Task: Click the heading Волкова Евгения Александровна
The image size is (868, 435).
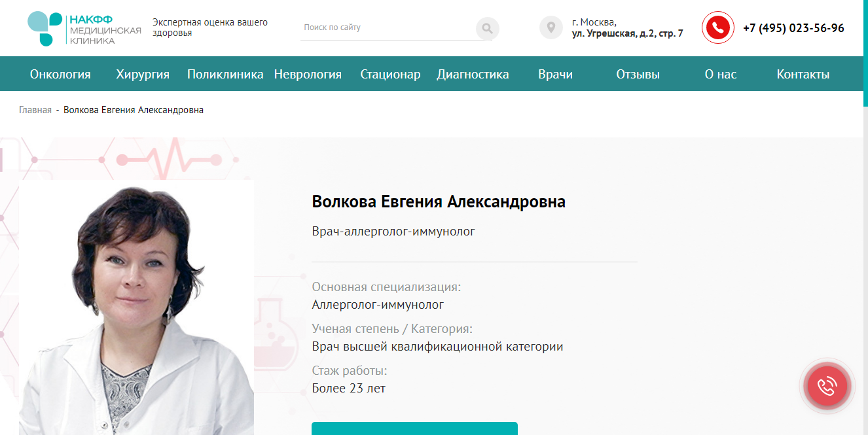Action: coord(439,201)
